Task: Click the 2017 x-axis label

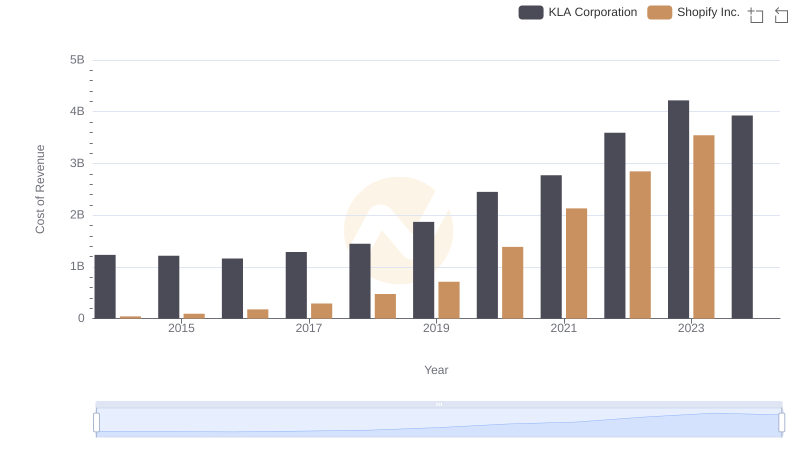Action: (x=309, y=328)
